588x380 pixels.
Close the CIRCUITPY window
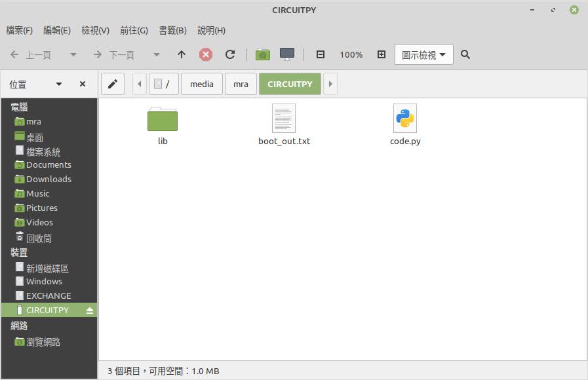tap(574, 10)
